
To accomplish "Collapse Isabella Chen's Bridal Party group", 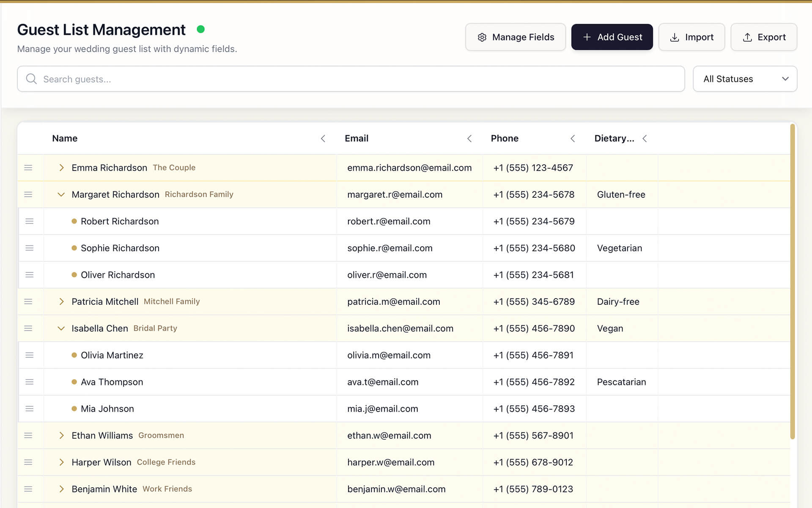I will pos(61,328).
